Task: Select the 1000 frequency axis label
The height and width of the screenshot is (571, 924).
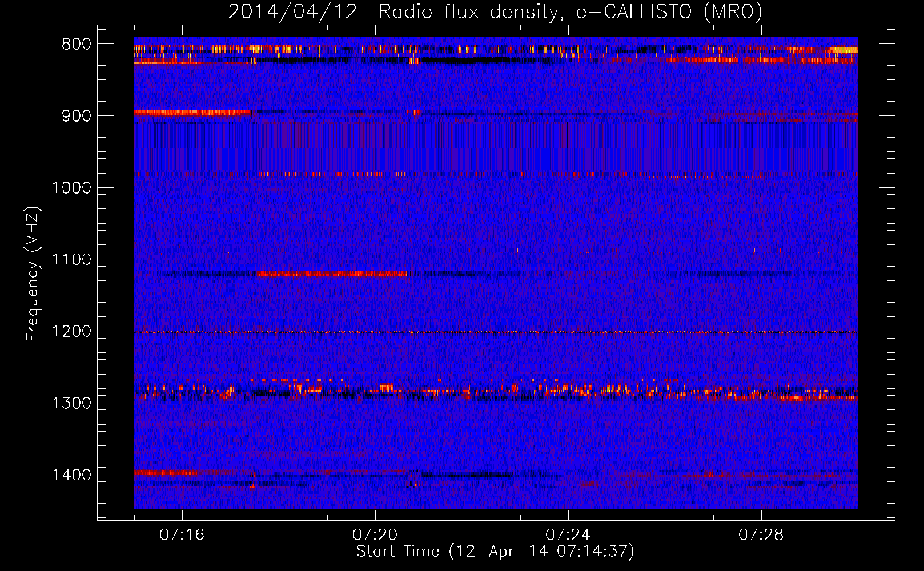Action: 71,188
